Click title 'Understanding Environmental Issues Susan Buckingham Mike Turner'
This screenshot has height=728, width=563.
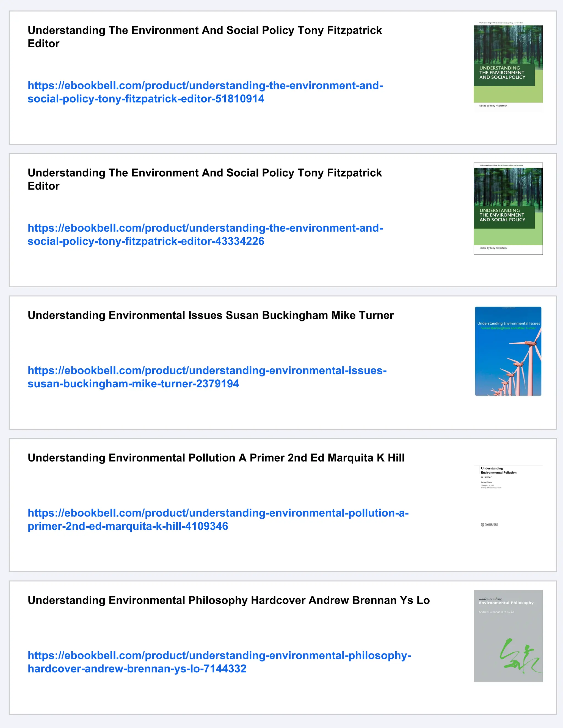pos(211,315)
